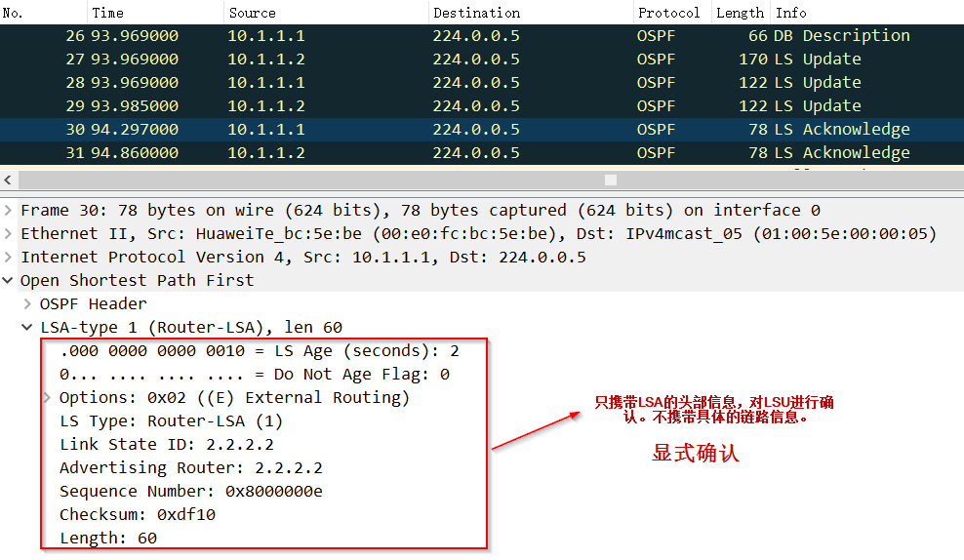This screenshot has height=560, width=964.
Task: Sort by the Protocol column header
Action: point(672,13)
